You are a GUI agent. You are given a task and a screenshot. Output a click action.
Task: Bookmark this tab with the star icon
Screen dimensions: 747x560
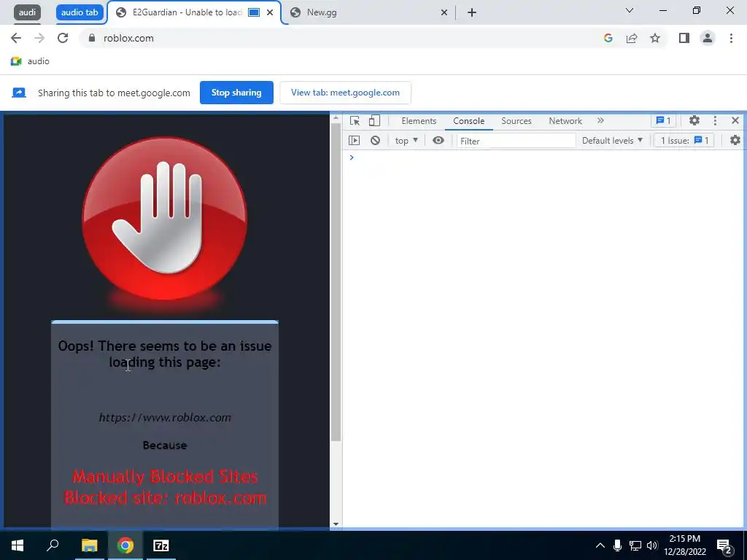pyautogui.click(x=655, y=38)
